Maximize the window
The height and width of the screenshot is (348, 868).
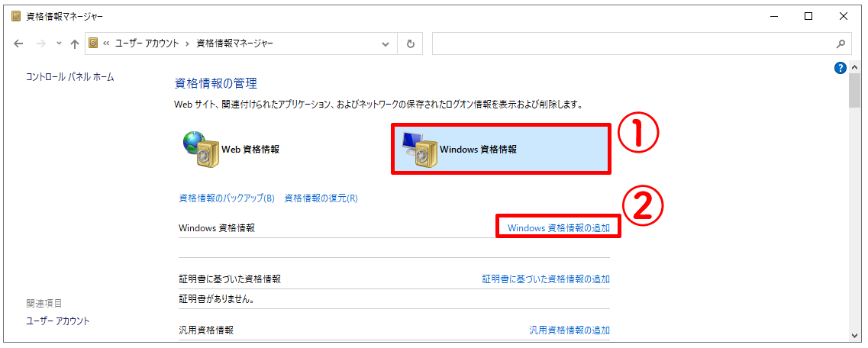[x=808, y=16]
